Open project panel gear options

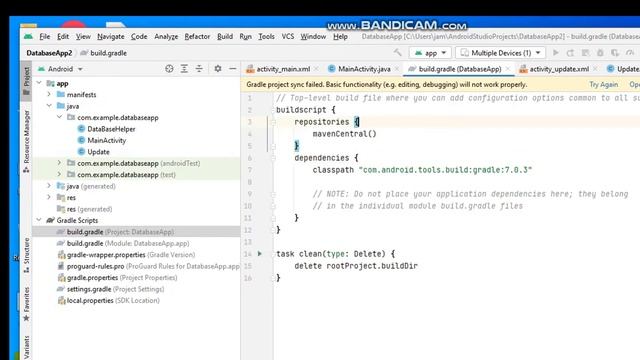point(218,69)
